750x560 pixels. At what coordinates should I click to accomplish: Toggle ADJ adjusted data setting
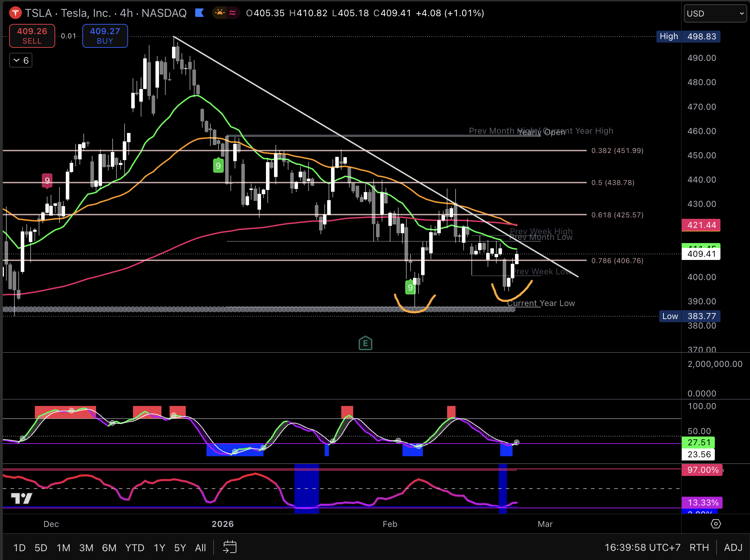733,548
